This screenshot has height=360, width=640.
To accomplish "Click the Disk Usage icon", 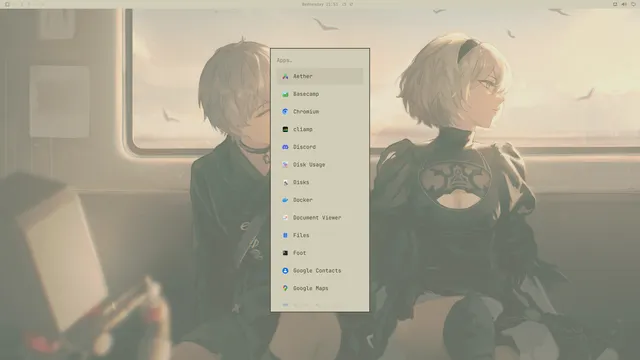I will click(x=285, y=164).
